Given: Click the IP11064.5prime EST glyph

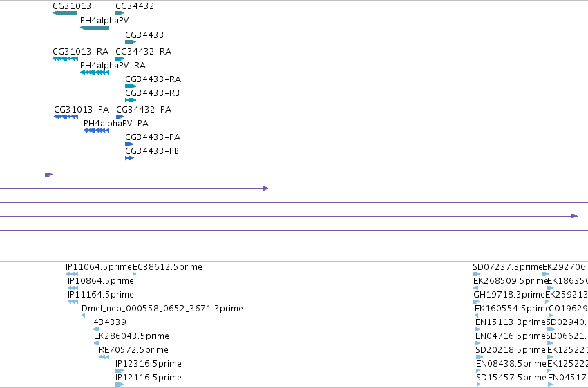Looking at the screenshot, I should coord(72,274).
